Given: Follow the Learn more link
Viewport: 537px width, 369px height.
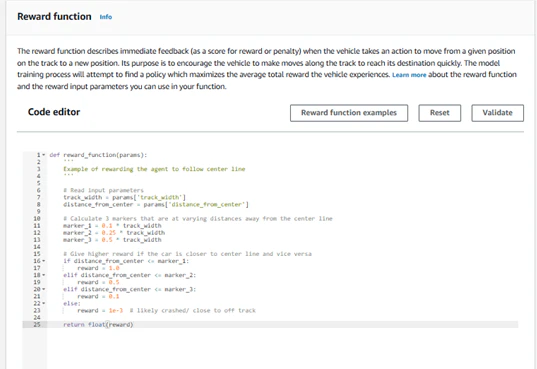Looking at the screenshot, I should pyautogui.click(x=409, y=75).
